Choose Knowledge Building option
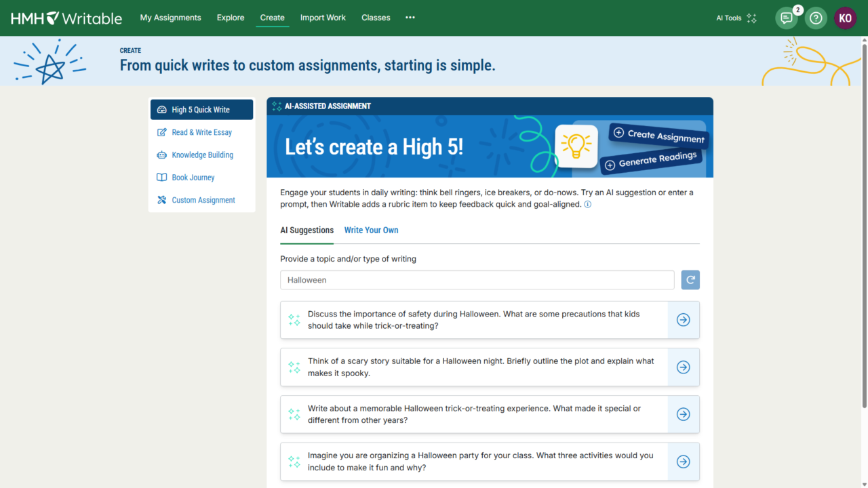Viewport: 868px width, 488px height. (201, 155)
